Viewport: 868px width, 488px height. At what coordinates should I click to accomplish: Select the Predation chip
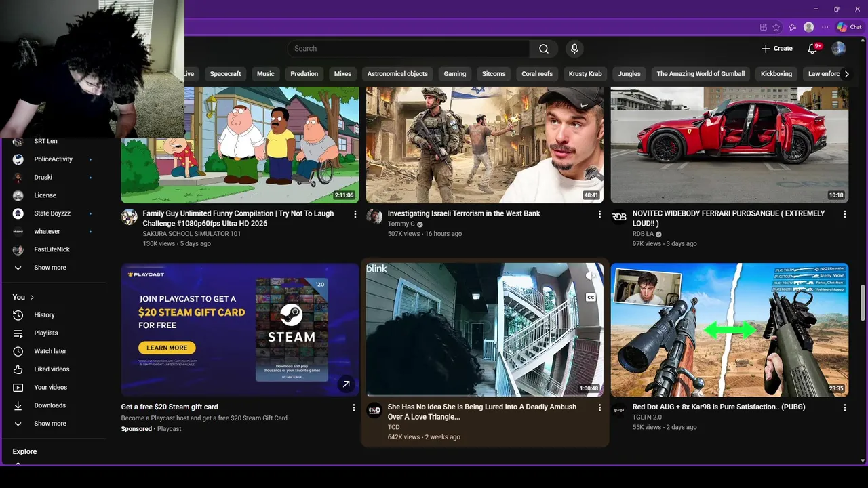pyautogui.click(x=304, y=74)
